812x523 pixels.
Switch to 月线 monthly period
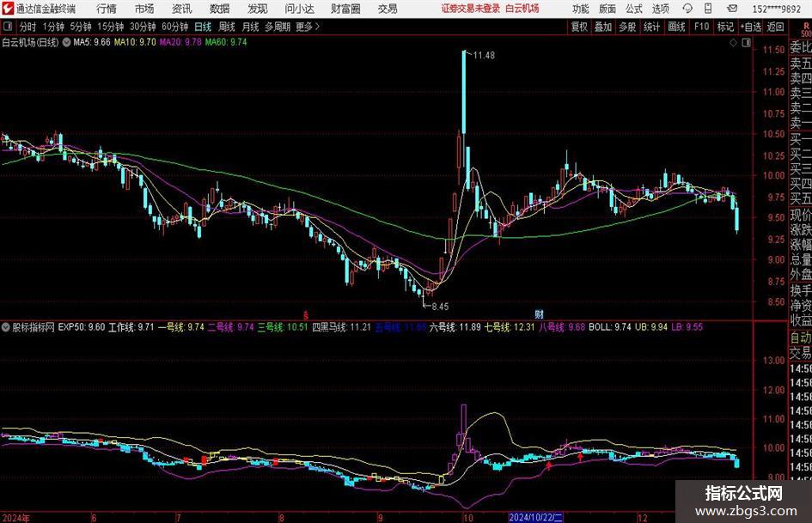click(250, 27)
